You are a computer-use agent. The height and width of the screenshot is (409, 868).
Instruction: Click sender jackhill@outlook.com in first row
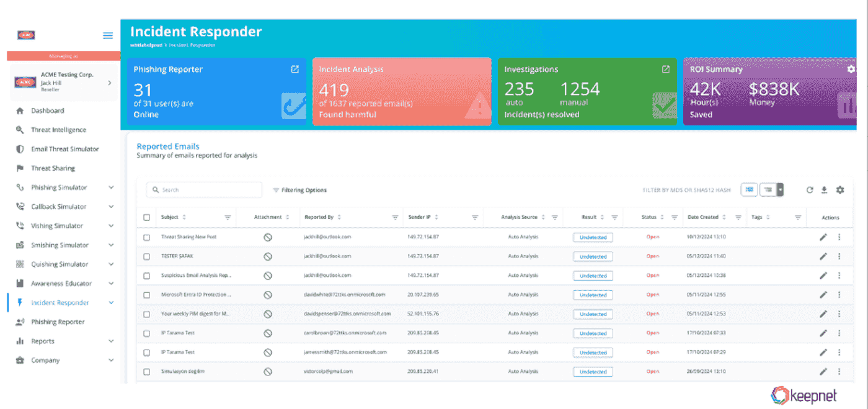point(327,237)
